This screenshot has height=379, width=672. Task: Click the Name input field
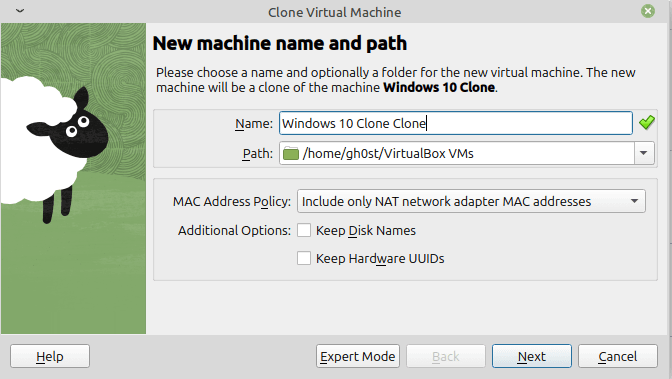(456, 123)
